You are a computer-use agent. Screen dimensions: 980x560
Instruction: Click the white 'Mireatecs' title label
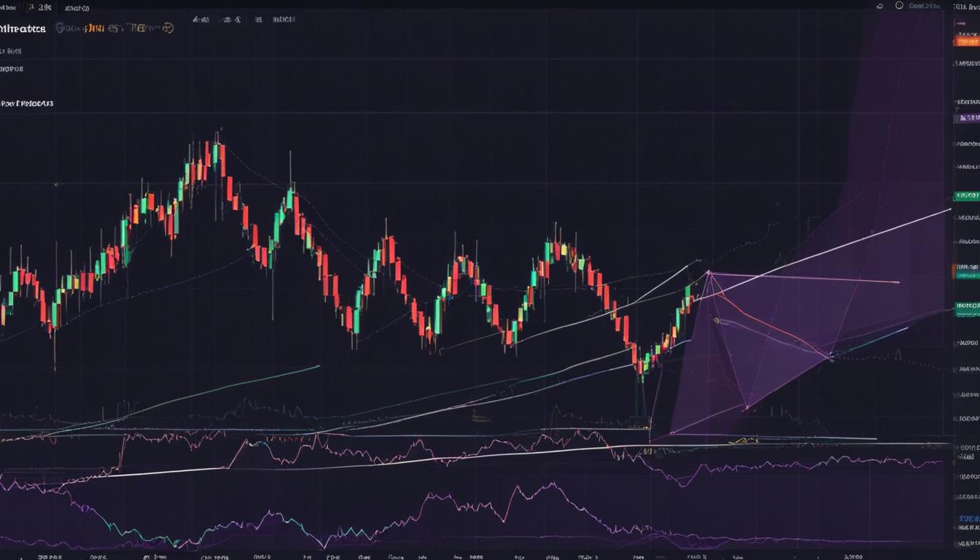pos(23,28)
